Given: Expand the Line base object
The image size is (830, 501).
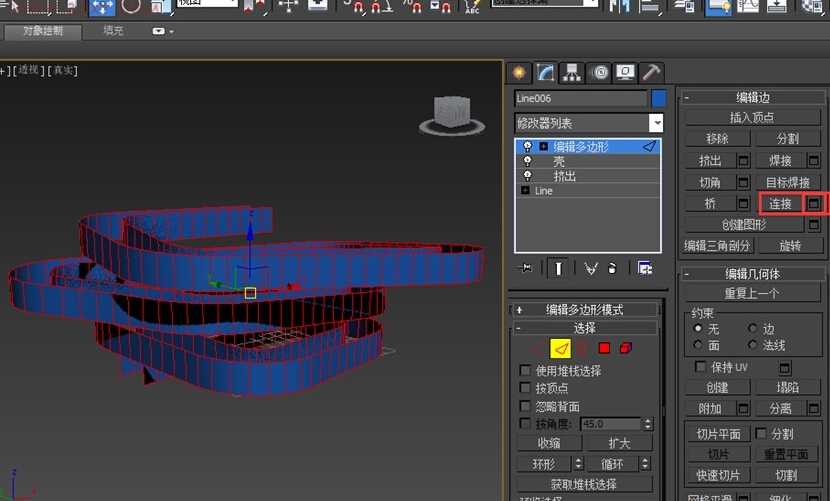Looking at the screenshot, I should [525, 190].
